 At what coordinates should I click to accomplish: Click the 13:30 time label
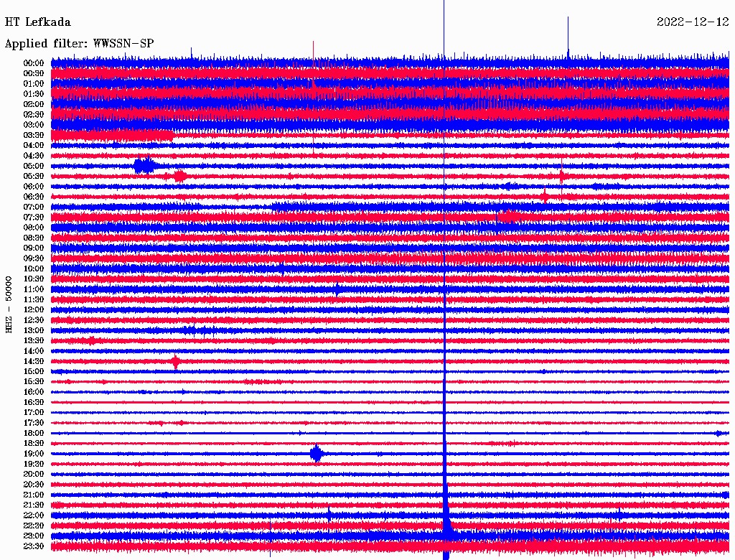34,341
